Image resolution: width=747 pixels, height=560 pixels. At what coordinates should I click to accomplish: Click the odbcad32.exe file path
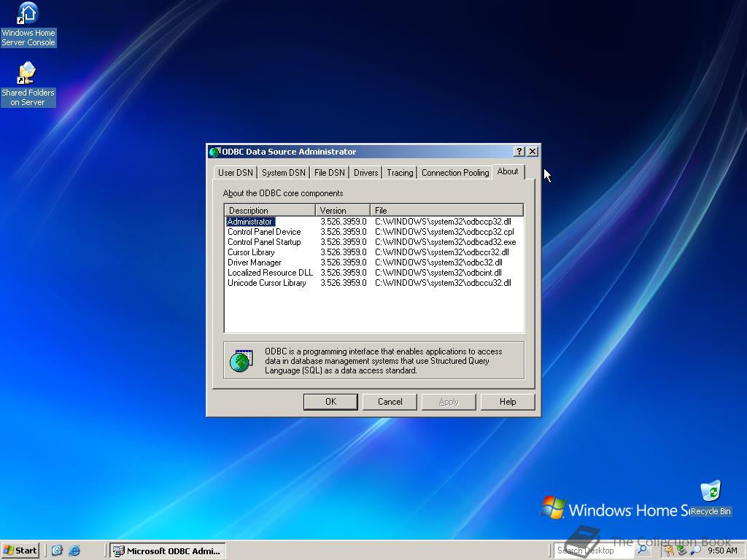(x=446, y=242)
